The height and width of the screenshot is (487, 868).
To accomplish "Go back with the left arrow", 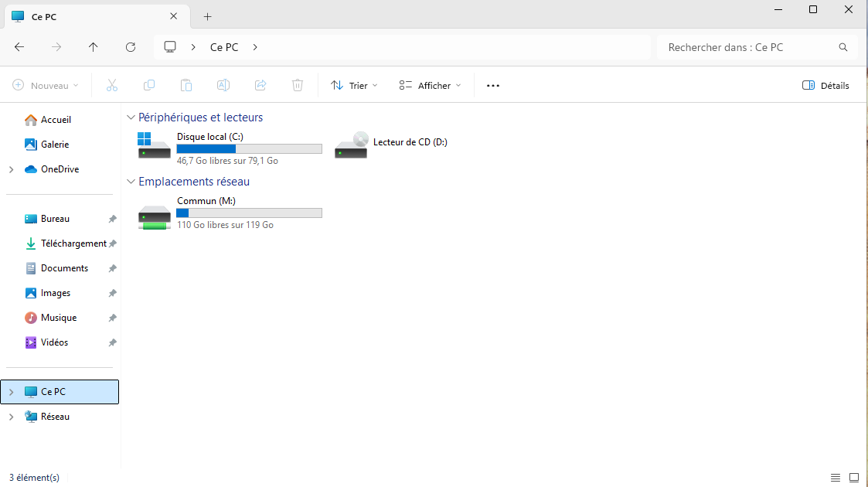I will pyautogui.click(x=19, y=47).
